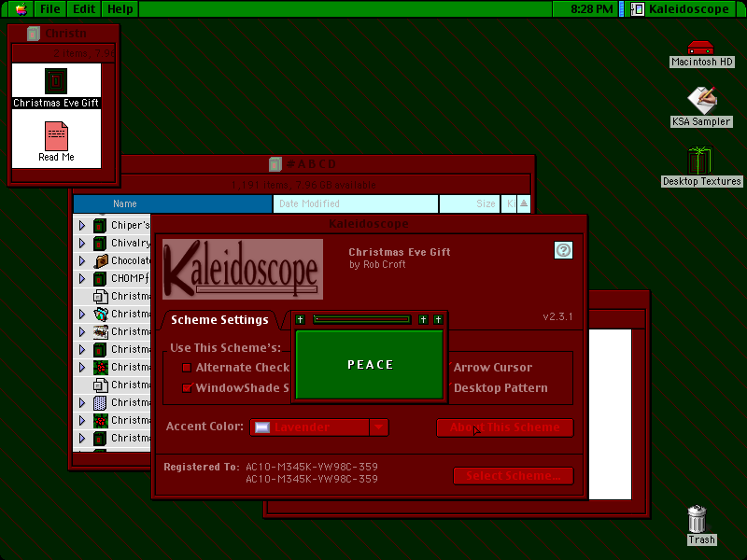Click the Kaleidoscope window title text
The image size is (747, 560).
pyautogui.click(x=369, y=224)
